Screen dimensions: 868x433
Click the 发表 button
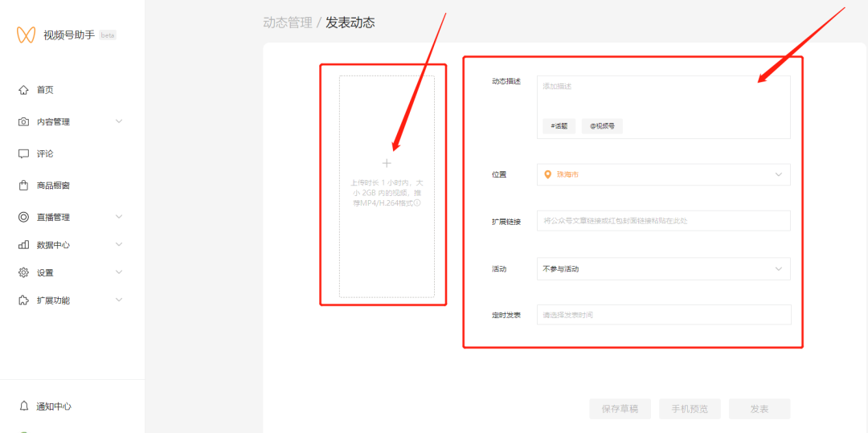tap(759, 409)
